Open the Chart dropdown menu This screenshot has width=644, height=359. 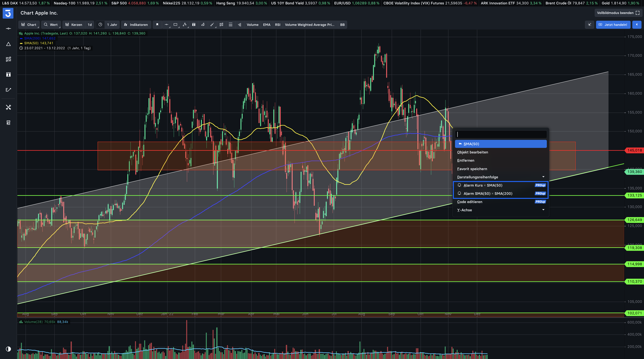(x=29, y=25)
